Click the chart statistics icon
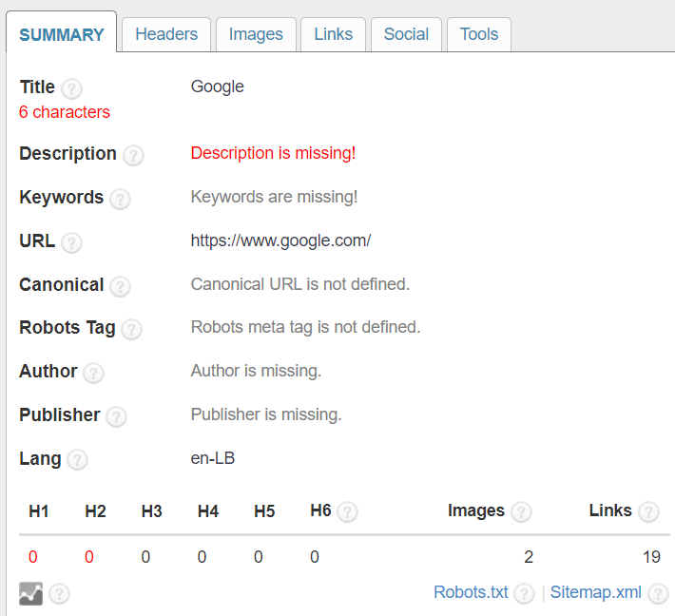This screenshot has width=675, height=616. pyautogui.click(x=31, y=593)
